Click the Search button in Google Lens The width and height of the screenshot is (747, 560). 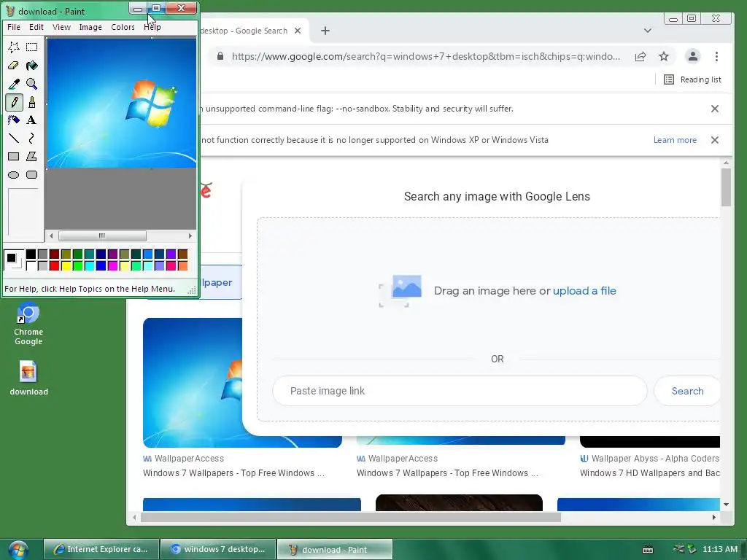[687, 391]
